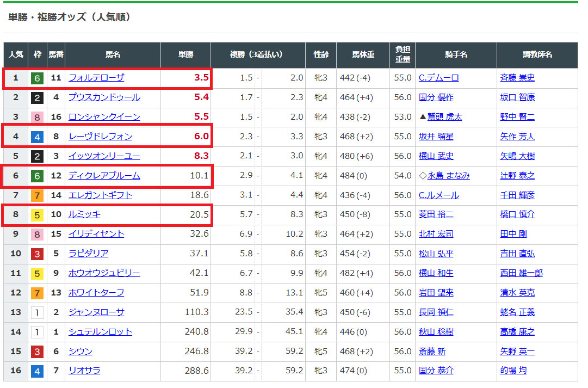Click the black frame 2 badge for プウスカンドゥール

click(x=37, y=97)
